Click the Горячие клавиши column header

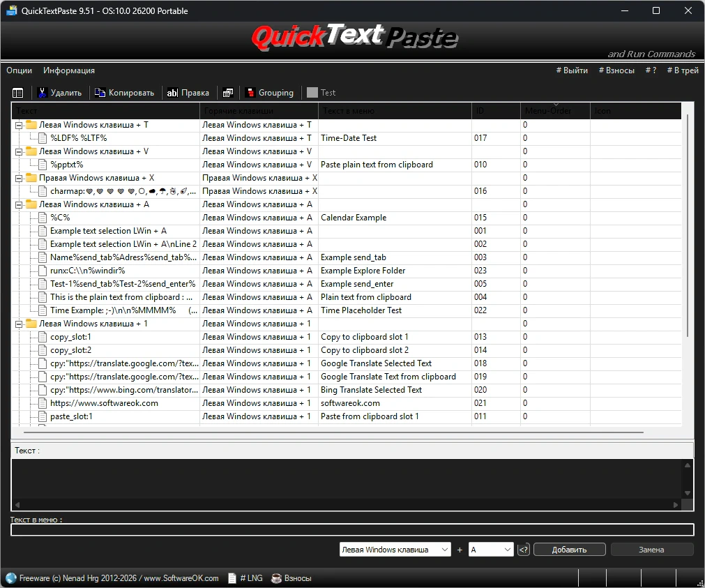click(259, 111)
